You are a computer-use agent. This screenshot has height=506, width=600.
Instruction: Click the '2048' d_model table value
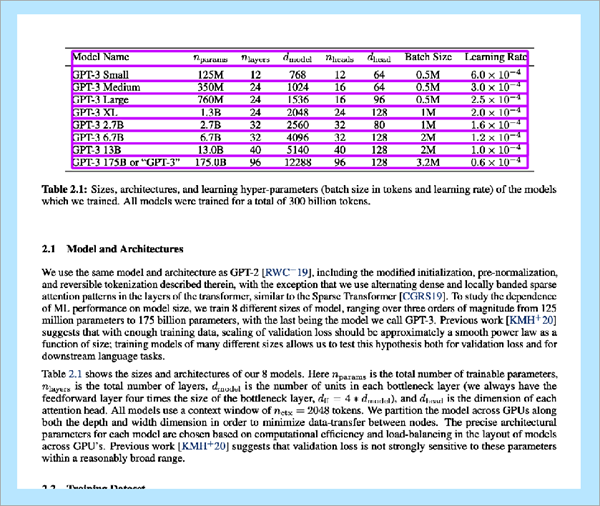(x=298, y=113)
